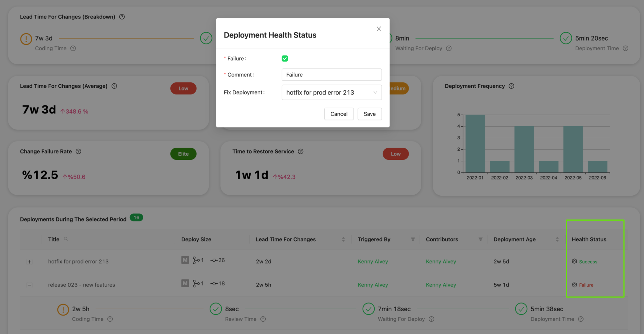Click gear icon next to Success status
This screenshot has width=644, height=334.
(574, 261)
